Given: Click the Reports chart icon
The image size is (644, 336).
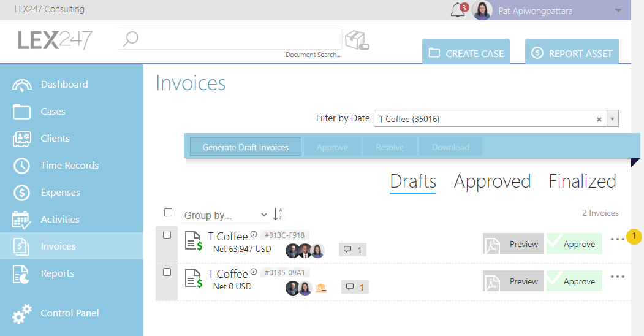Looking at the screenshot, I should tap(21, 275).
